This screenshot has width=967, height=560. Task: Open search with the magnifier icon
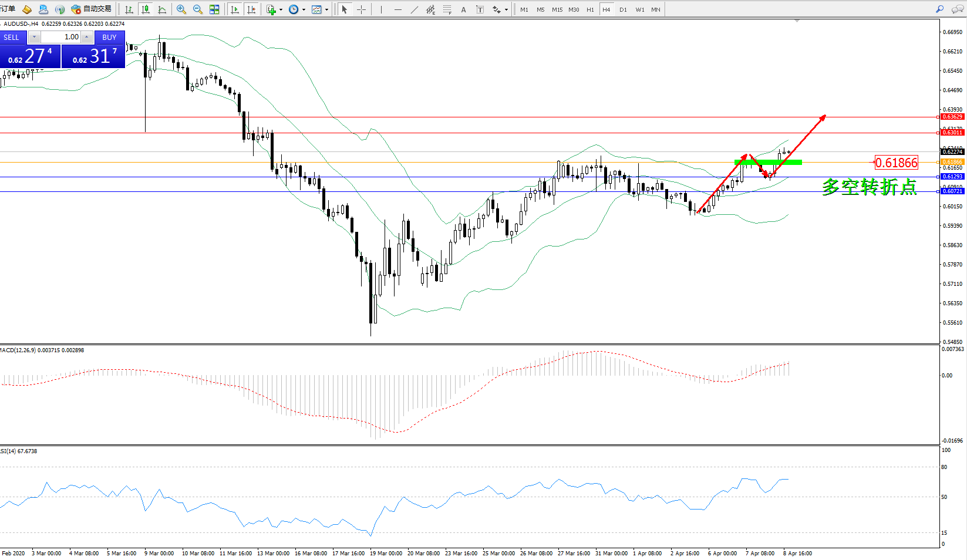(x=940, y=9)
